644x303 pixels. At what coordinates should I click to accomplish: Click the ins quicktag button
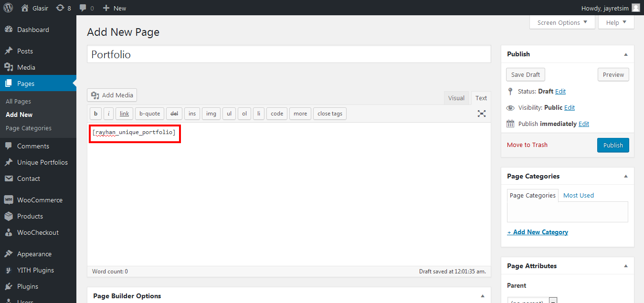[192, 114]
